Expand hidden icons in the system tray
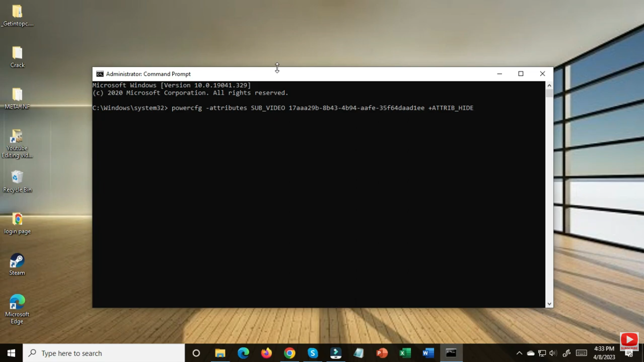The width and height of the screenshot is (644, 362). click(519, 353)
